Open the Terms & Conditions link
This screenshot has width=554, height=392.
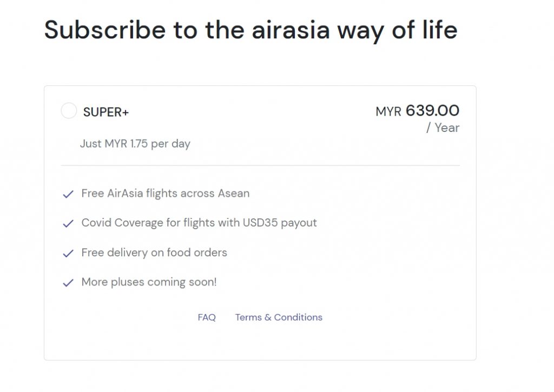pos(279,317)
